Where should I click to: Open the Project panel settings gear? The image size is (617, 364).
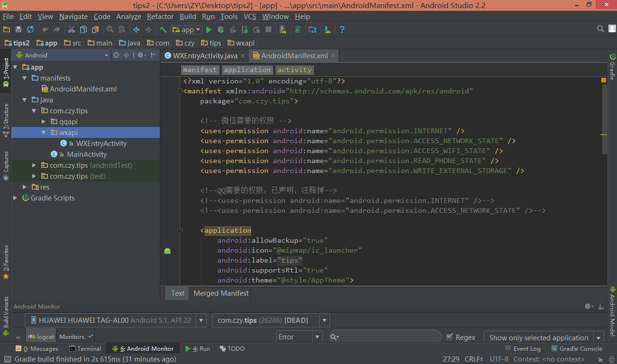click(x=141, y=55)
